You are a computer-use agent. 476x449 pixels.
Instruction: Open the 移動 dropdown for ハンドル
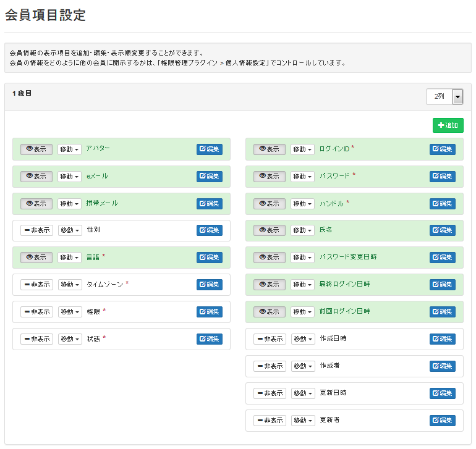(303, 204)
